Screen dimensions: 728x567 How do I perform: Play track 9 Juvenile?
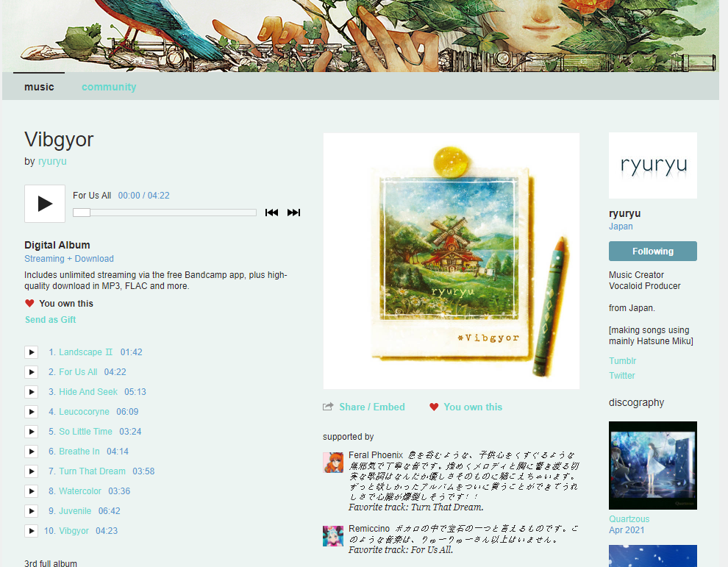[31, 511]
